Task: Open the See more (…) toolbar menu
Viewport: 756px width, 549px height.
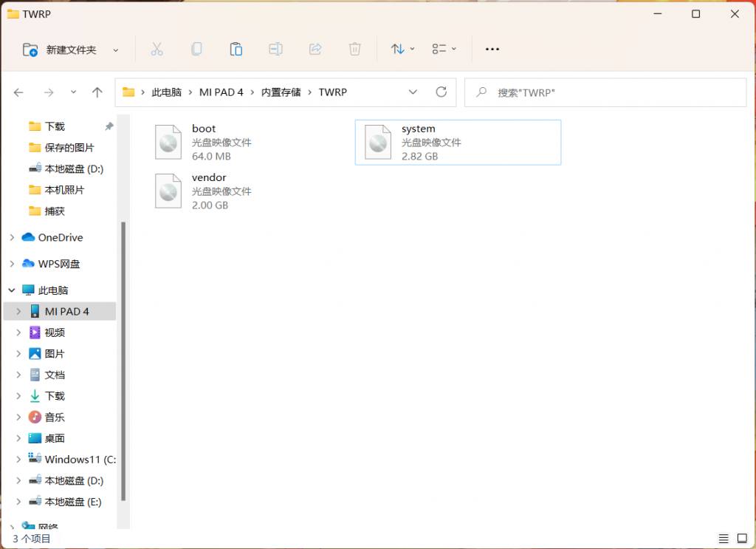Action: click(492, 49)
